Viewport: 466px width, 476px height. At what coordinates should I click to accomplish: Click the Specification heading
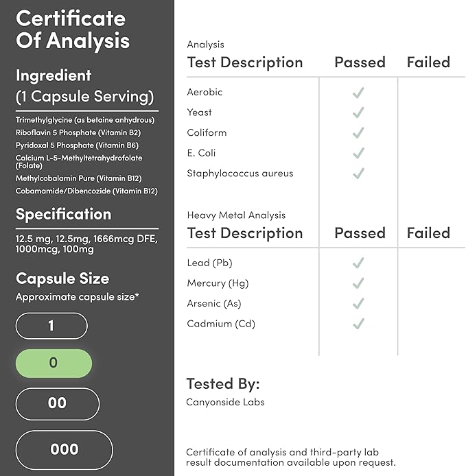pyautogui.click(x=63, y=214)
